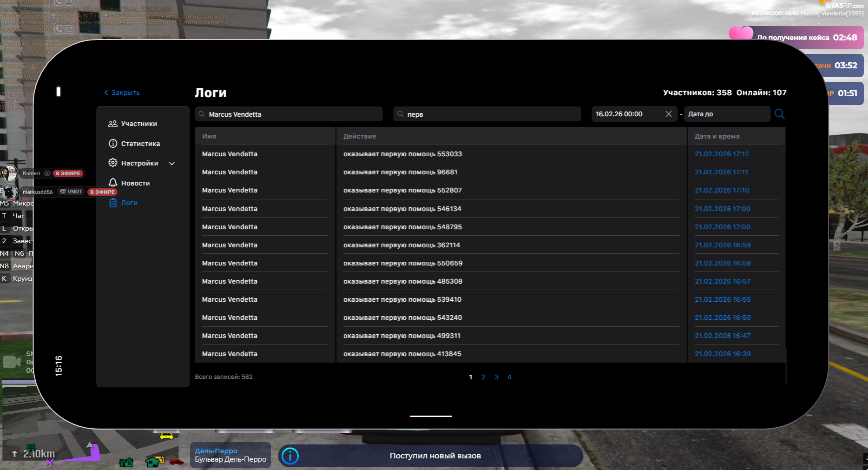Go to page 3 of logs

(496, 377)
